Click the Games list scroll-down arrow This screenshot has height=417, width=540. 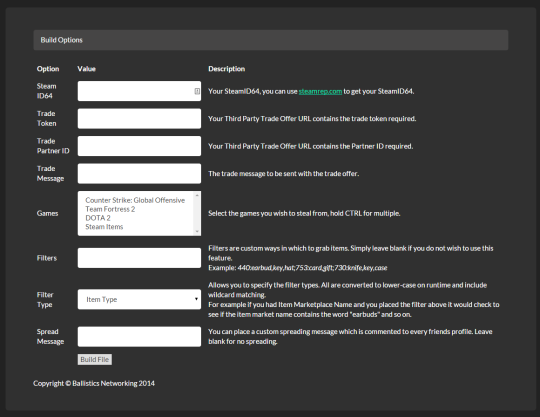[197, 231]
